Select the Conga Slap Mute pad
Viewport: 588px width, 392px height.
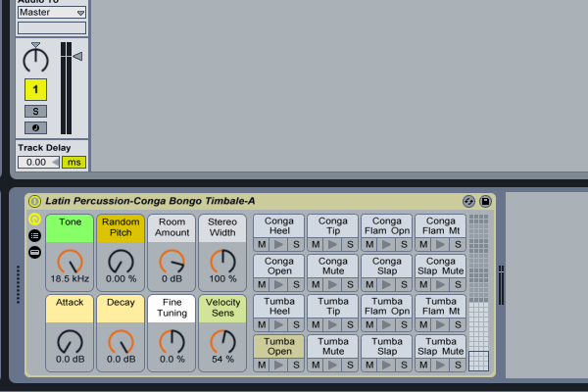440,267
